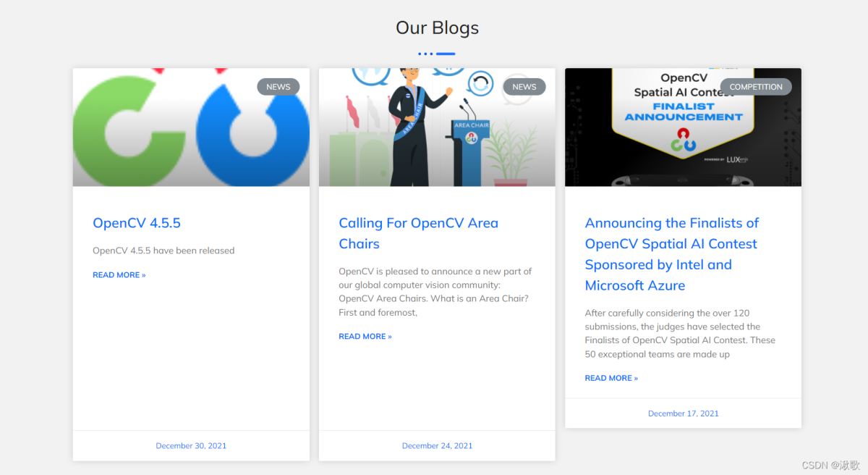Open the "OpenCV 4.5.5" blog title
Screen dimensions: 868x475
(x=137, y=223)
